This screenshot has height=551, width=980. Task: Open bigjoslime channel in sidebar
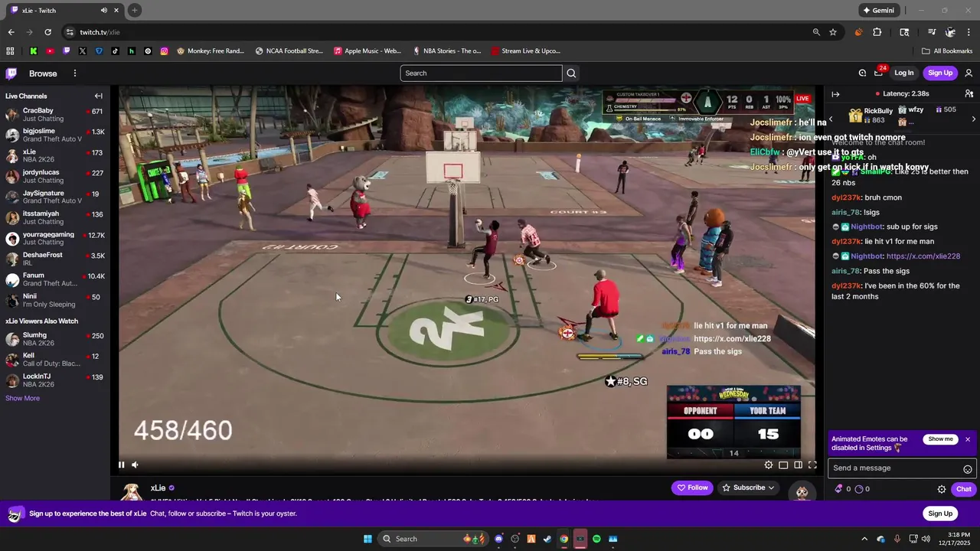tap(55, 135)
